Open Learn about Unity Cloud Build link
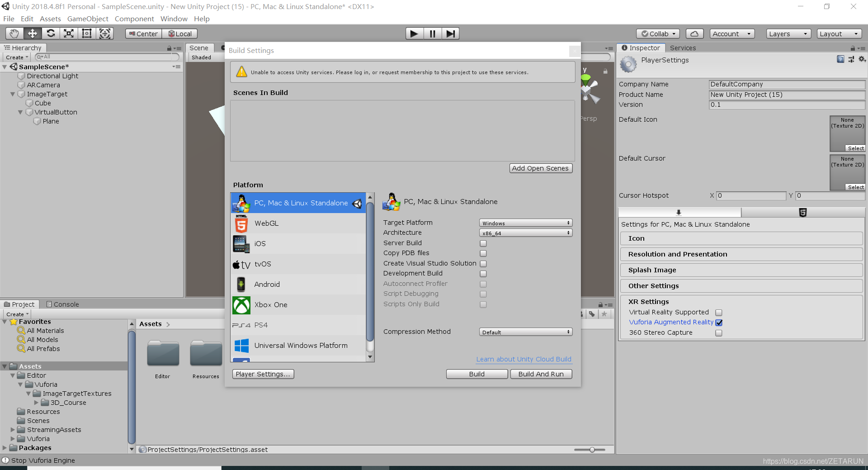 coord(524,359)
